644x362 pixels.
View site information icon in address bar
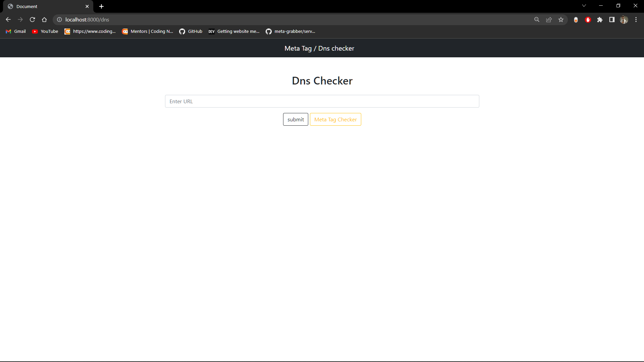59,20
